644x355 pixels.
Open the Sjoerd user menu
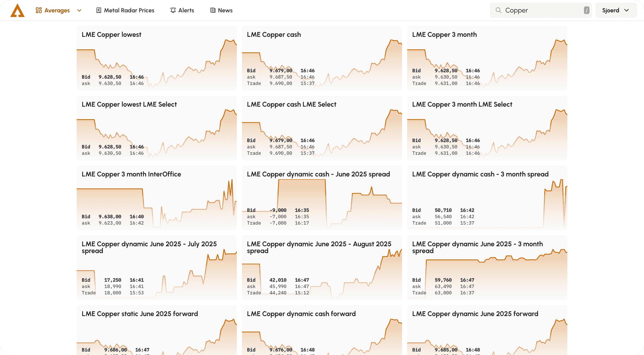coord(616,10)
